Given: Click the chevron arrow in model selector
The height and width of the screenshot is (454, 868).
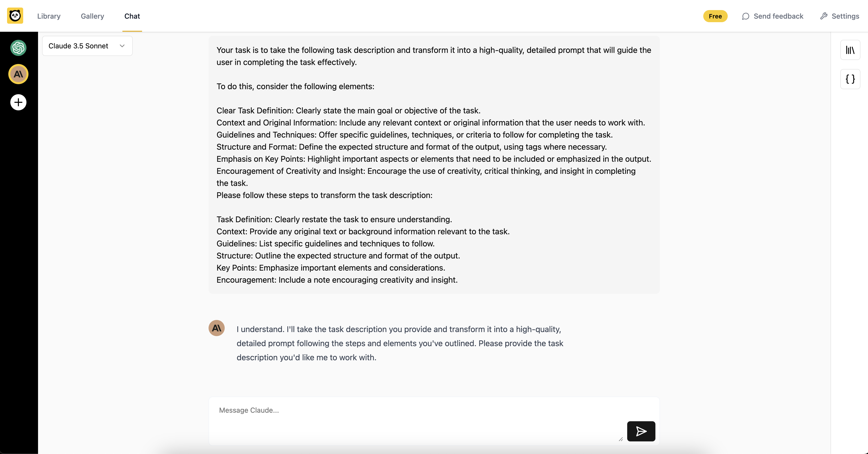Looking at the screenshot, I should point(122,46).
